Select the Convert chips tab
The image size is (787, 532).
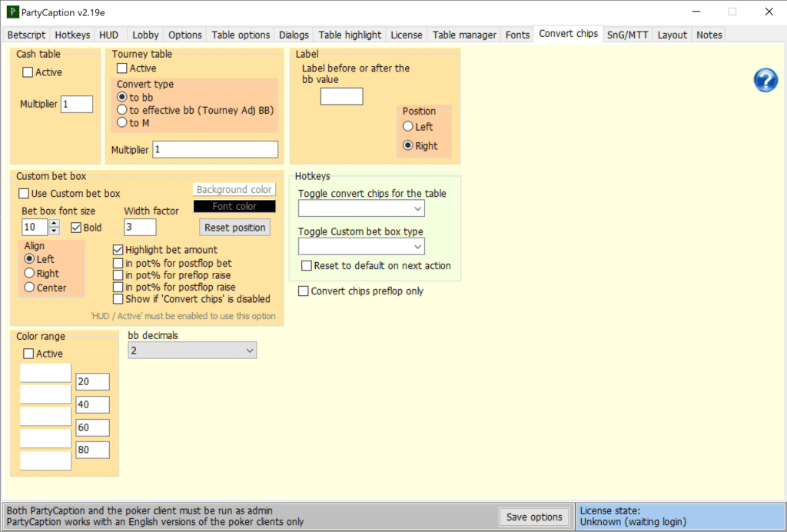(x=568, y=34)
